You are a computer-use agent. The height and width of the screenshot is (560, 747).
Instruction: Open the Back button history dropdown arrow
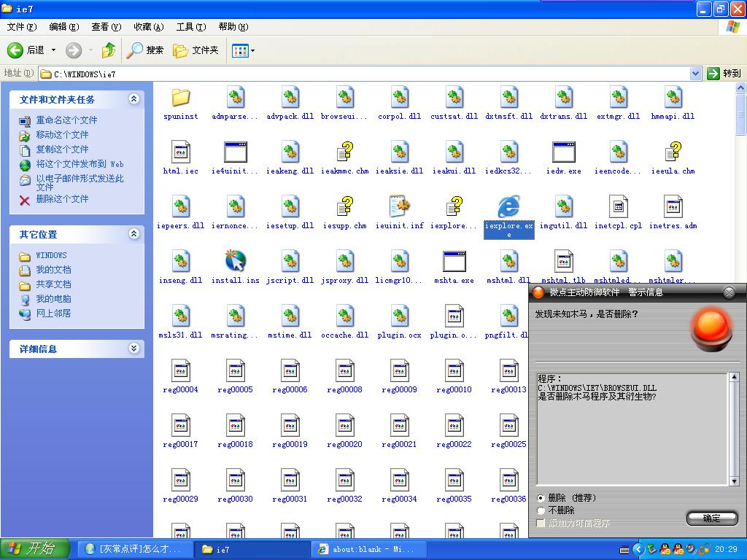point(53,50)
